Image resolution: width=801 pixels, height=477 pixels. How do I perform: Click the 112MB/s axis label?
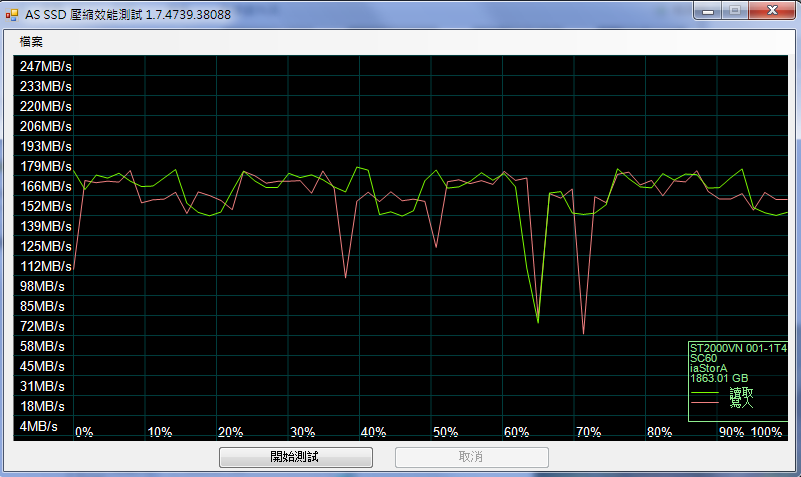pyautogui.click(x=45, y=266)
